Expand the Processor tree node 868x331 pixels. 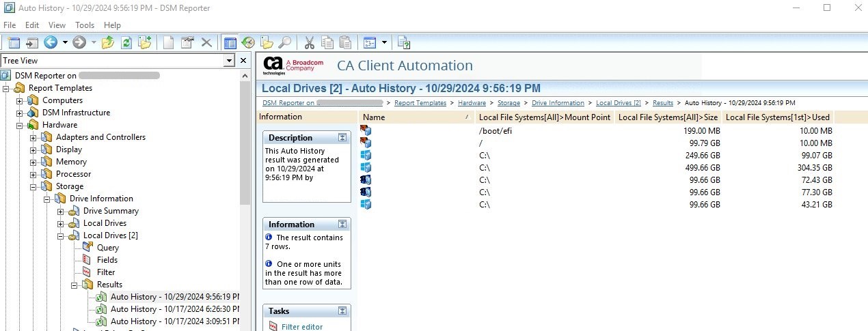pyautogui.click(x=33, y=174)
